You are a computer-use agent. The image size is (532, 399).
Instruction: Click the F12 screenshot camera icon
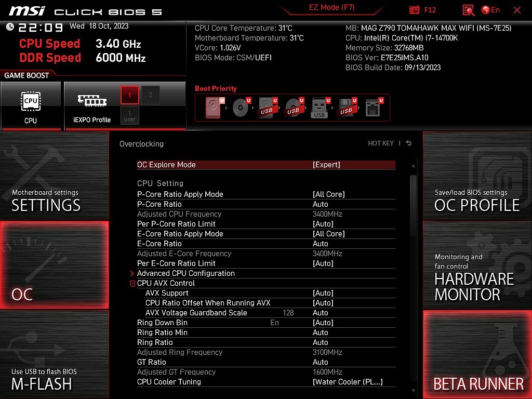(414, 10)
